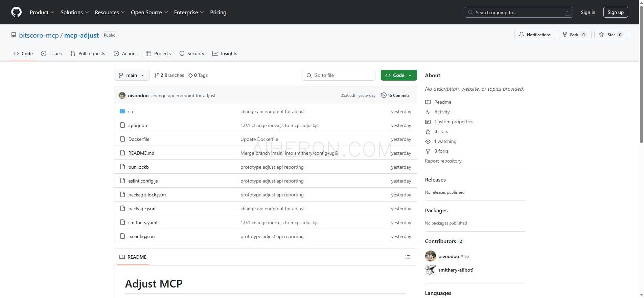Expand the Resources menu
The width and height of the screenshot is (644, 298).
(110, 12)
